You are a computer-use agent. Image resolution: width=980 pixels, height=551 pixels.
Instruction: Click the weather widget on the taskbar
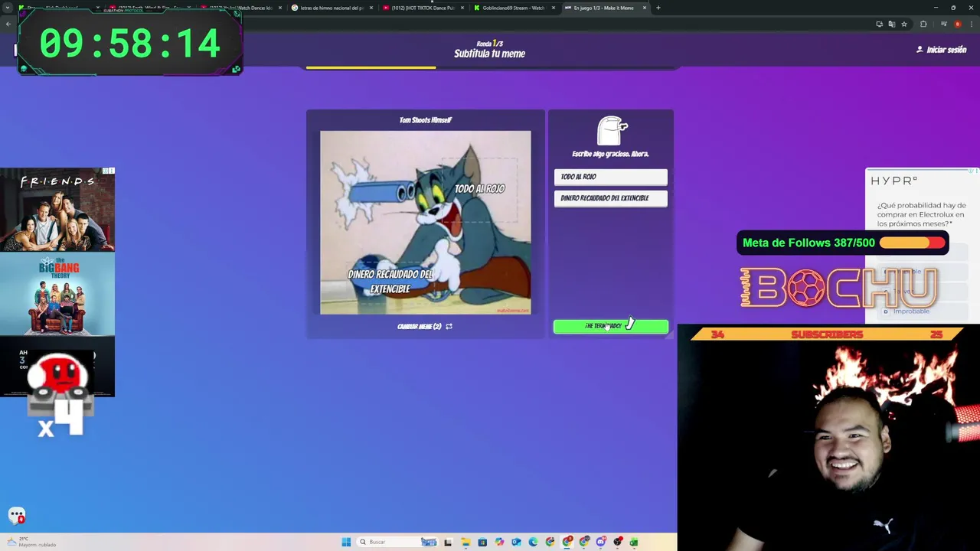(31, 542)
